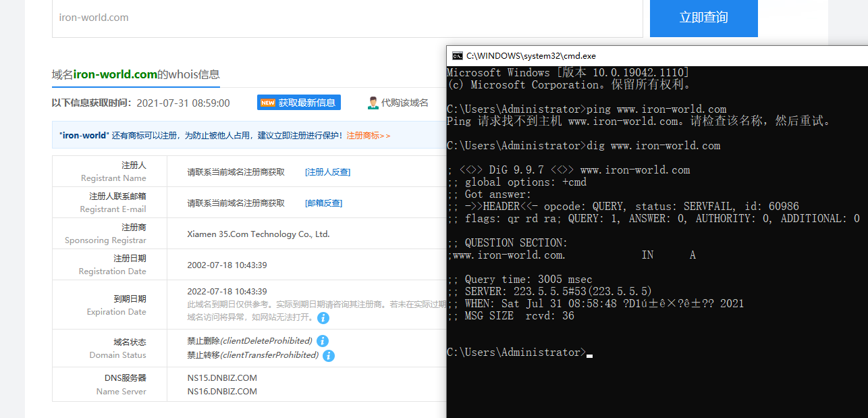Click the NEW badge on 获取最新信息
The height and width of the screenshot is (418, 868).
pos(268,103)
